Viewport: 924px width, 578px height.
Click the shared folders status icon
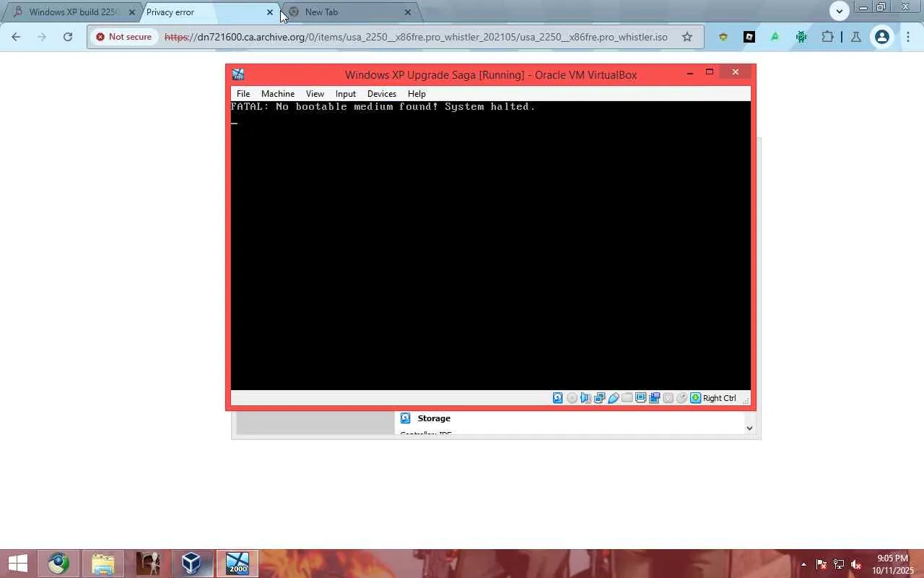[x=627, y=398]
